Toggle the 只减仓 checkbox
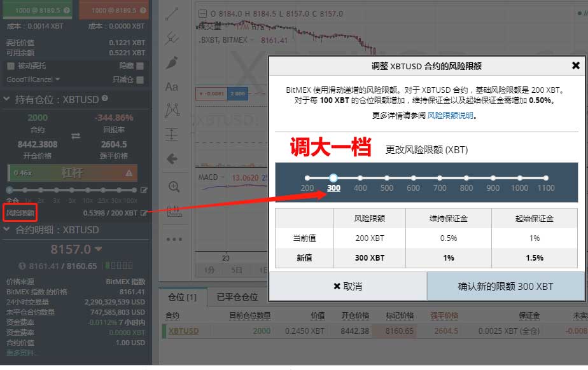This screenshot has width=588, height=370. click(140, 79)
